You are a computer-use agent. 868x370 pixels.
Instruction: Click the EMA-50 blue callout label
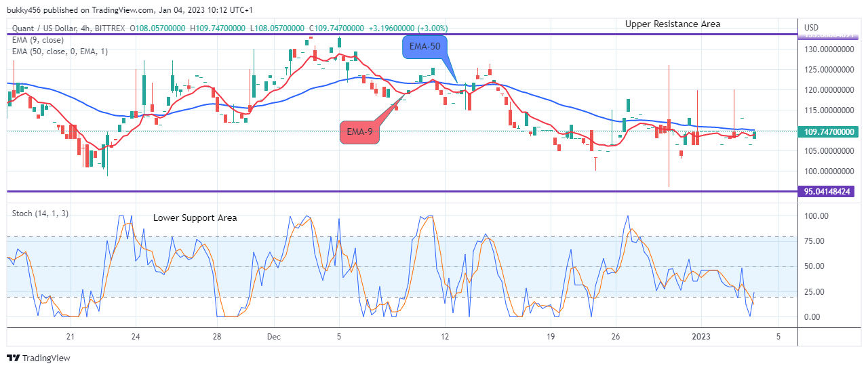(x=426, y=47)
